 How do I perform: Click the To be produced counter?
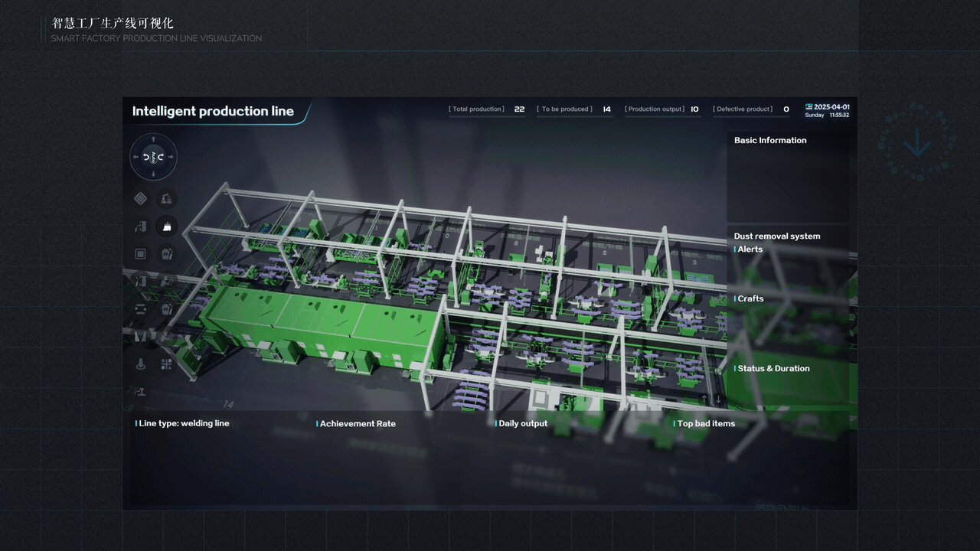(574, 109)
